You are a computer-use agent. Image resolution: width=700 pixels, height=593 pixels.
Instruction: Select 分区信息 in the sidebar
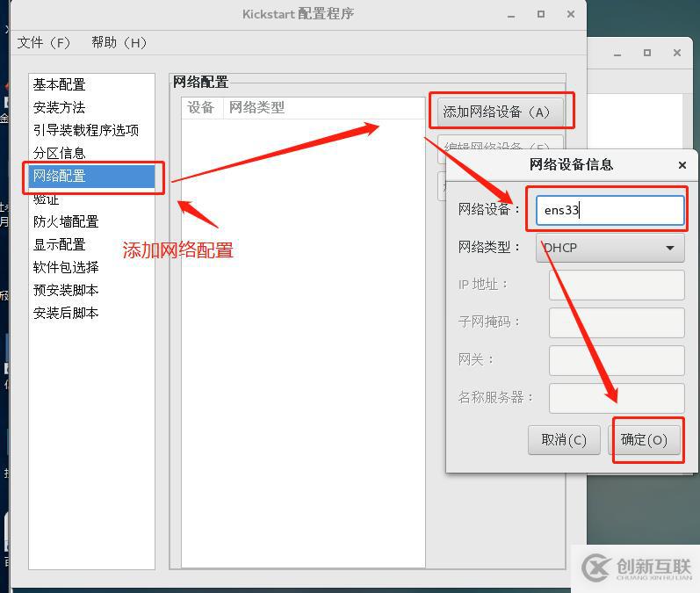92,153
